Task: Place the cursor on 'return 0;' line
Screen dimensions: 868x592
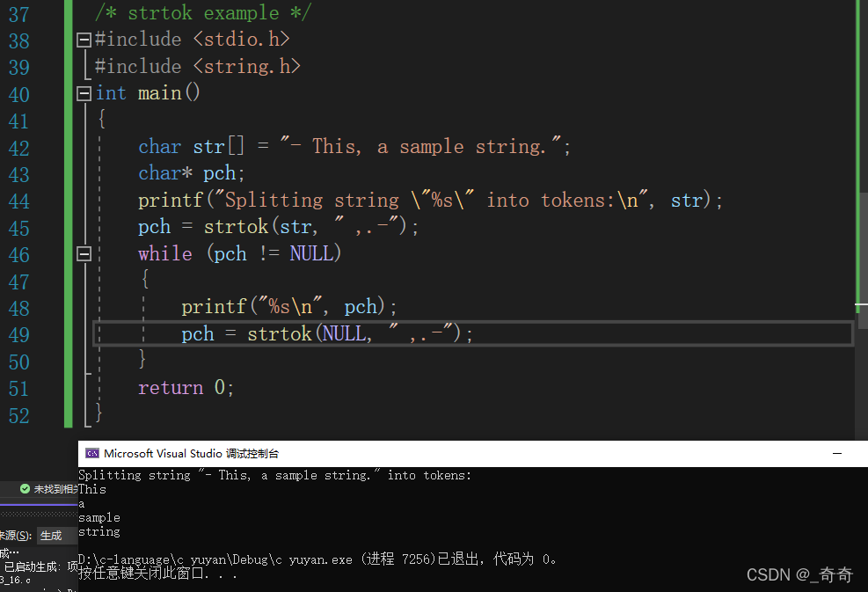Action: tap(186, 387)
